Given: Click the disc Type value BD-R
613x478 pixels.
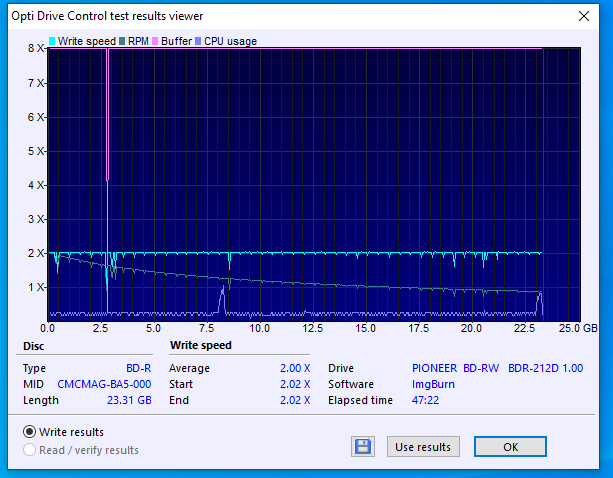Looking at the screenshot, I should click(138, 368).
